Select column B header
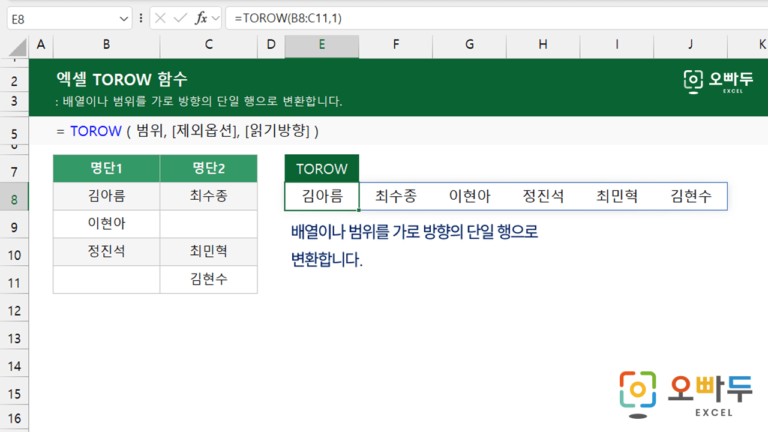This screenshot has width=768, height=432. 106,45
